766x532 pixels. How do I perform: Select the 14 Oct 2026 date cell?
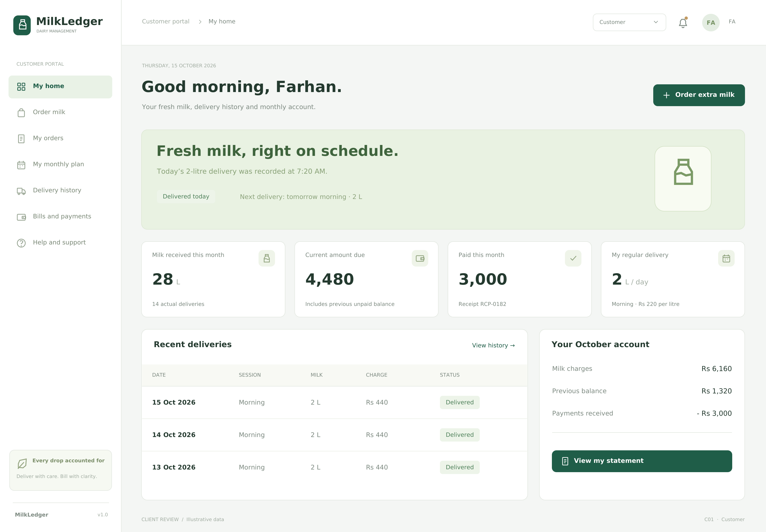(x=174, y=435)
